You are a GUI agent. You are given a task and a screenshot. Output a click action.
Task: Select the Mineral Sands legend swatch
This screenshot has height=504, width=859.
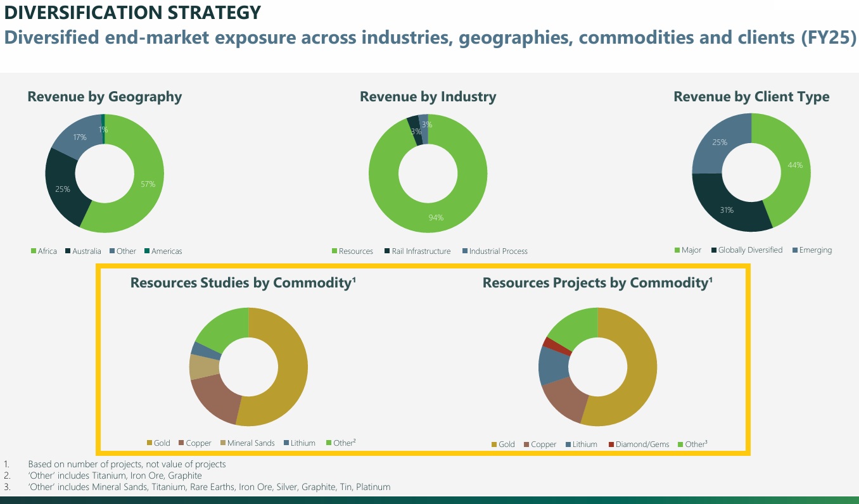click(223, 443)
